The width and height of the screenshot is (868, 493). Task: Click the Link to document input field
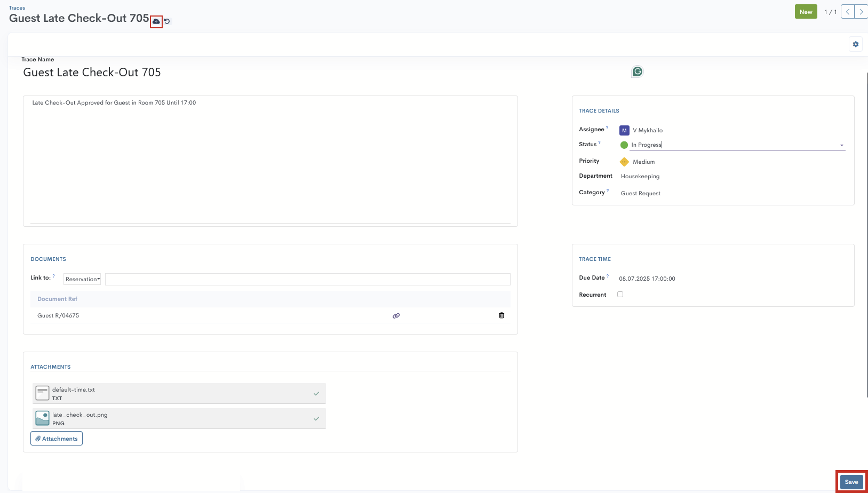pyautogui.click(x=307, y=279)
